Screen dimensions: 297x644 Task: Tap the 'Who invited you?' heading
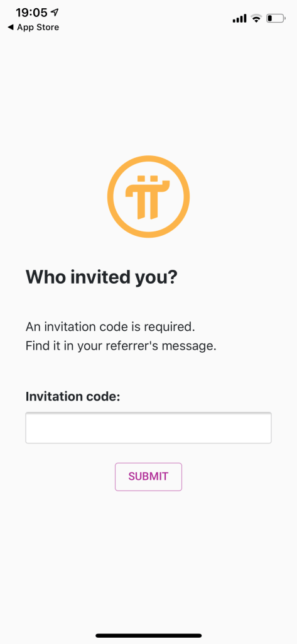coord(101,277)
